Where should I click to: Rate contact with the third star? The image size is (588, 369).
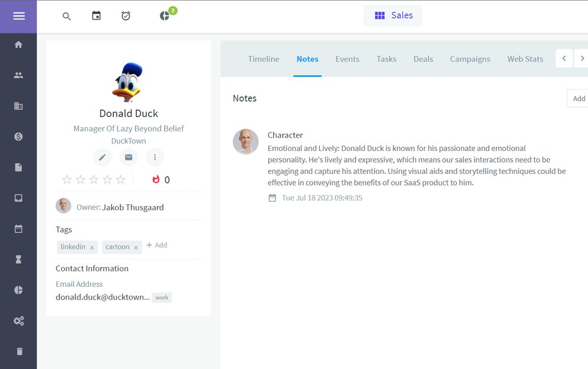point(93,180)
